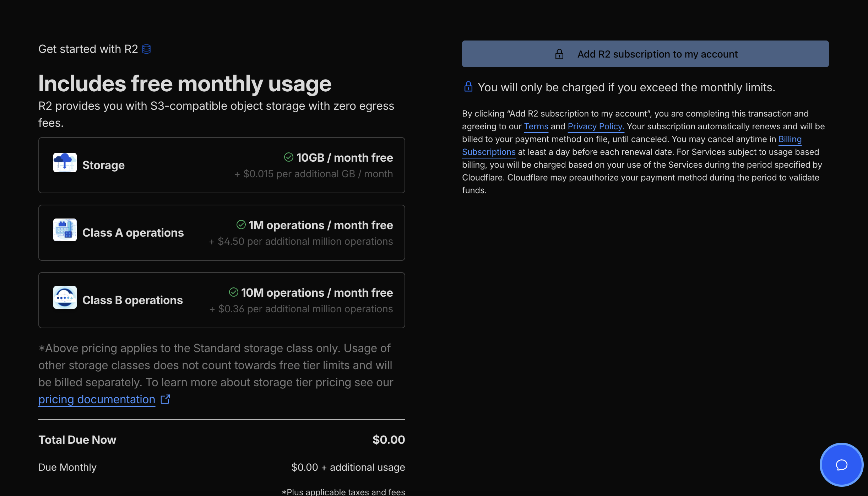Click the Total Due Now amount
The width and height of the screenshot is (868, 496).
coord(389,440)
